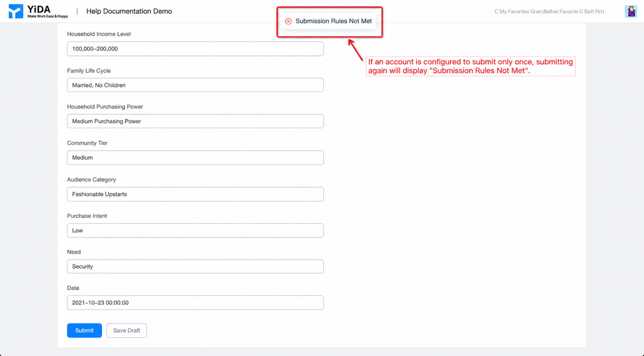Expand the Family Life Cycle selector
The image size is (644, 356).
(195, 85)
